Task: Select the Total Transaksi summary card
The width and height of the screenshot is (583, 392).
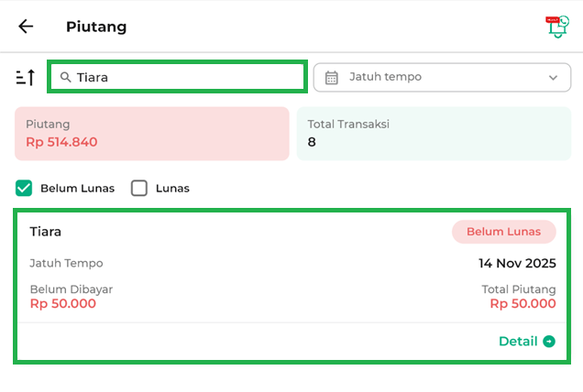Action: tap(433, 134)
